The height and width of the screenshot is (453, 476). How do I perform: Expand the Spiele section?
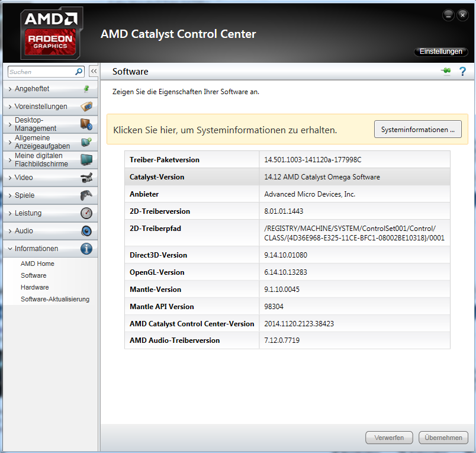50,195
